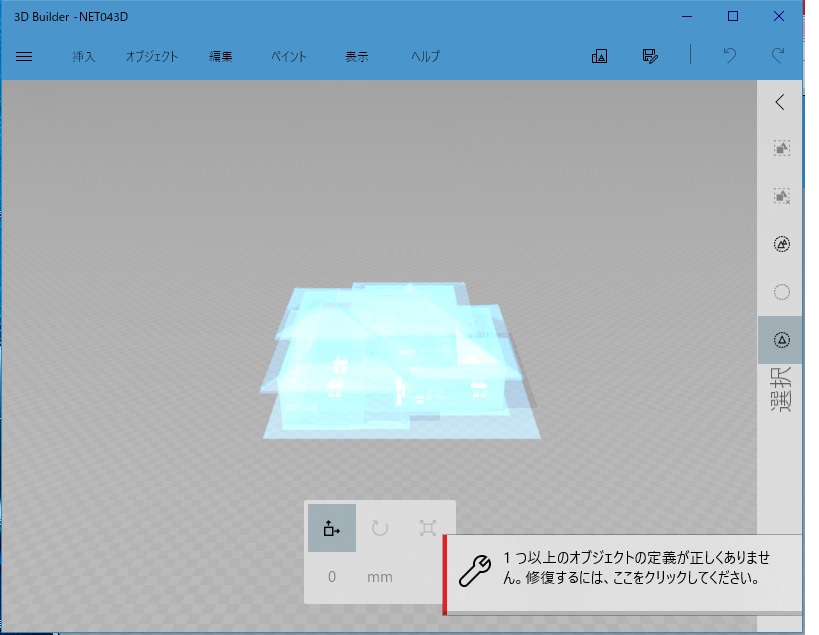Click the 選択 panel label

click(x=780, y=390)
